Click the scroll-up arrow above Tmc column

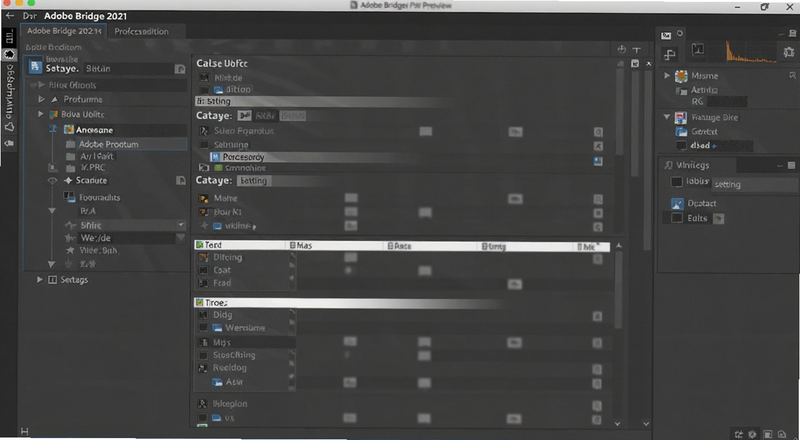click(x=619, y=246)
